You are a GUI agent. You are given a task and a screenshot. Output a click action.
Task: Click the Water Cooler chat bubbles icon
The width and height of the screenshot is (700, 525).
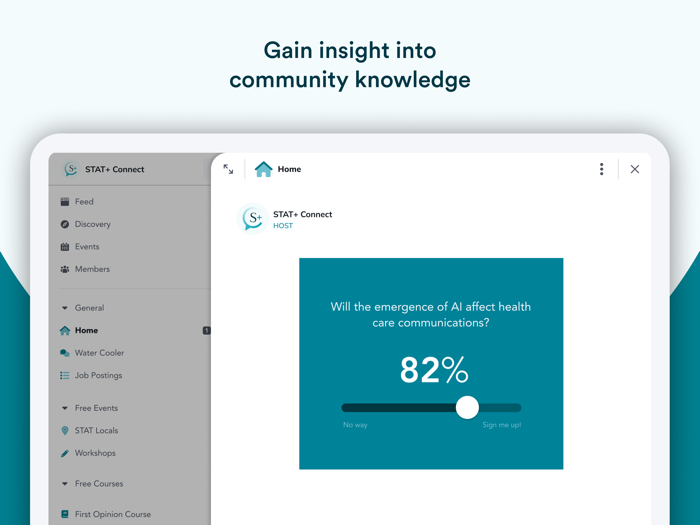65,353
